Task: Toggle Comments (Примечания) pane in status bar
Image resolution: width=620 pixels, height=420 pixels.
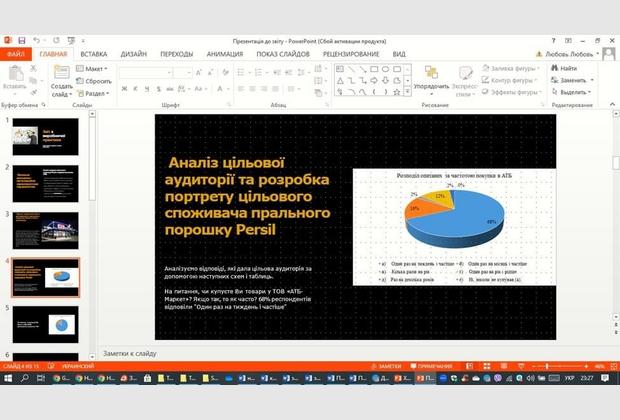Action: 431,367
